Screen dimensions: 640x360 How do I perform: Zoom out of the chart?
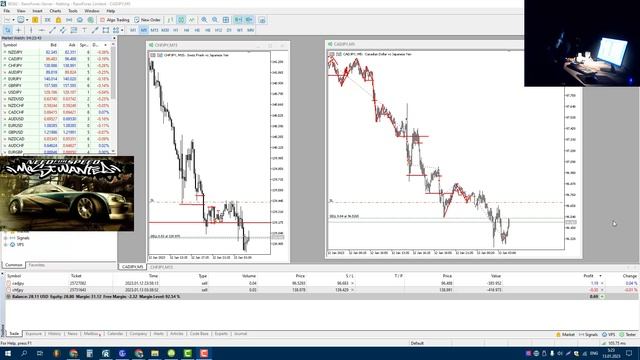(x=215, y=20)
